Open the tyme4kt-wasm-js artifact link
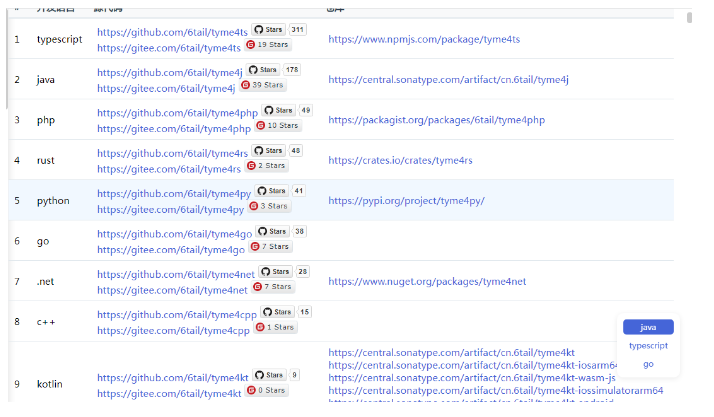 click(x=472, y=378)
